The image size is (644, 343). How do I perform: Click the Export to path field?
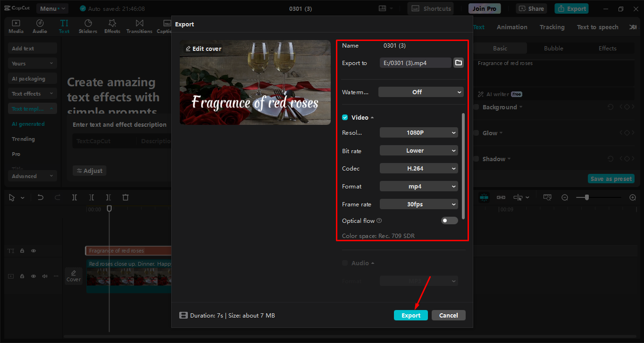click(415, 62)
